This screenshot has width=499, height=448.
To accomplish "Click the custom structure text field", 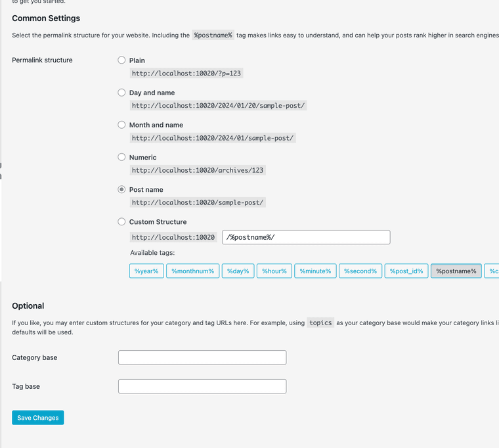I will coord(306,237).
